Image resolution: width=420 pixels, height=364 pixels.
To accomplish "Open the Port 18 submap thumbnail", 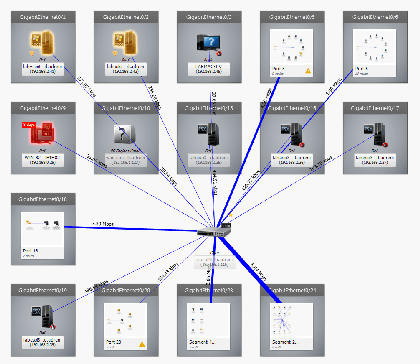I will pyautogui.click(x=42, y=235).
